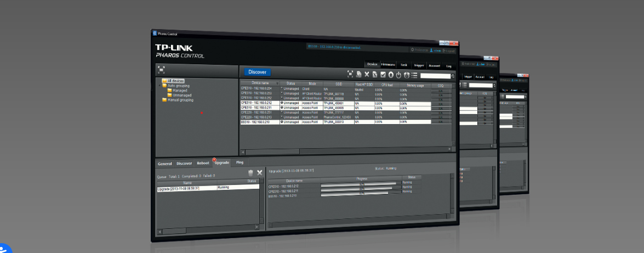
Task: Click CCQ button in 192.168.0.254 row
Action: point(440,90)
